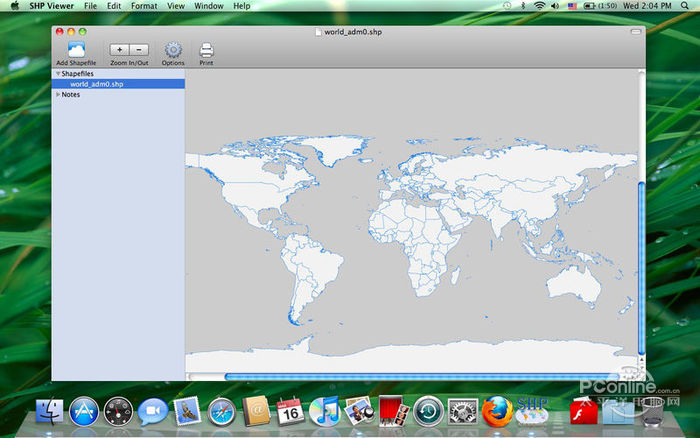
Task: Open the Time Machine dock icon
Action: click(x=428, y=410)
